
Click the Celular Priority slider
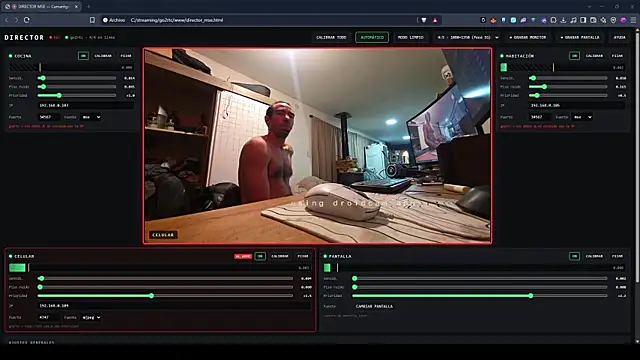point(165,296)
